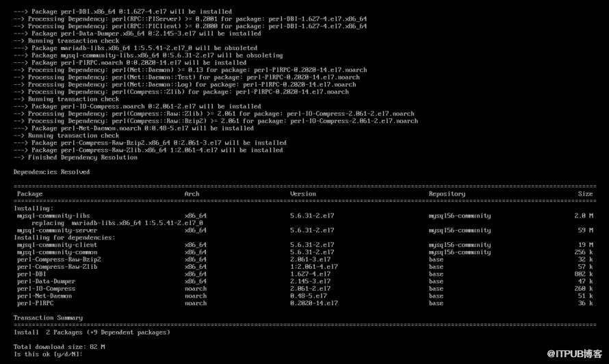
Task: Click the 'Installing for dependencies:' section label
Action: coord(64,237)
